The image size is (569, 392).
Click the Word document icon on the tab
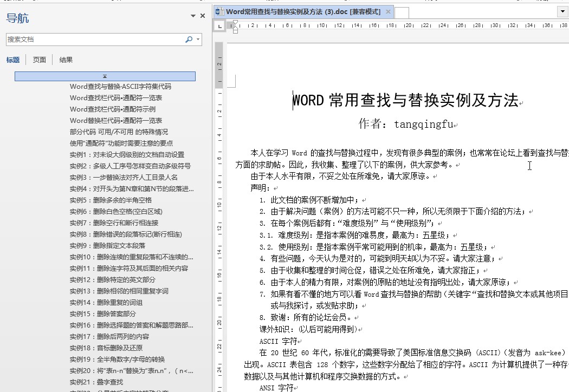[x=219, y=11]
